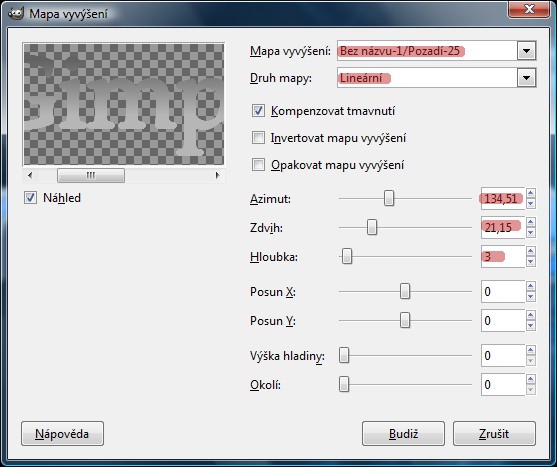The image size is (557, 467).
Task: Increase Azimut value with up arrow
Action: tap(531, 193)
